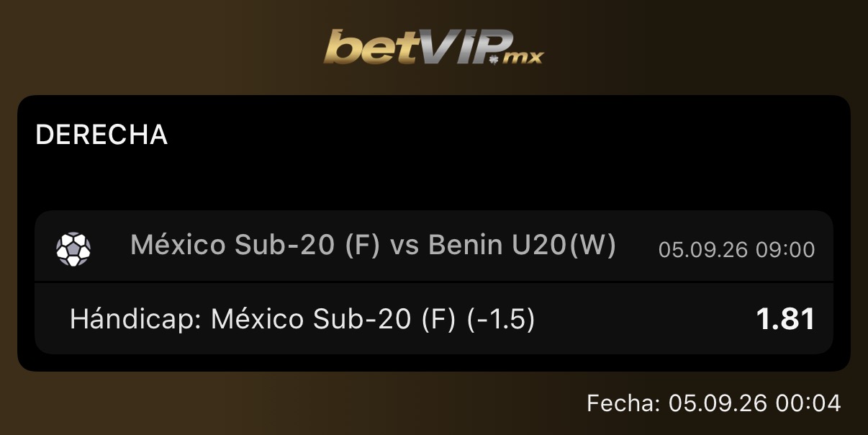Open Benin U20(W) team name
This screenshot has height=435, width=868.
pyautogui.click(x=523, y=246)
